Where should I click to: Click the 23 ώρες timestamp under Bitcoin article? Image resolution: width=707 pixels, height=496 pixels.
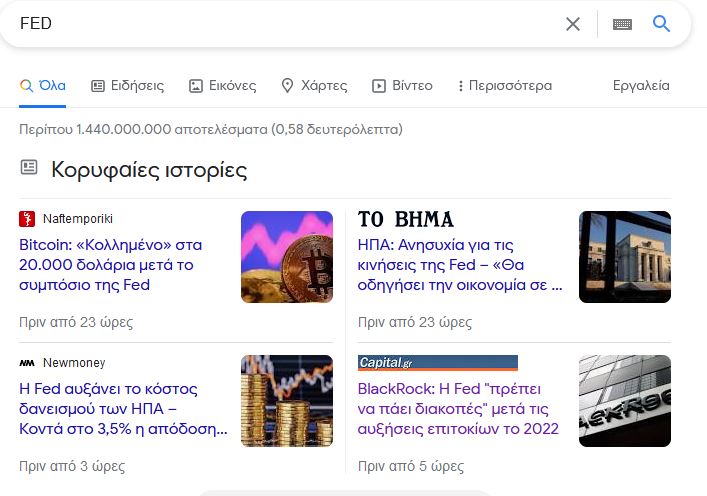(76, 322)
